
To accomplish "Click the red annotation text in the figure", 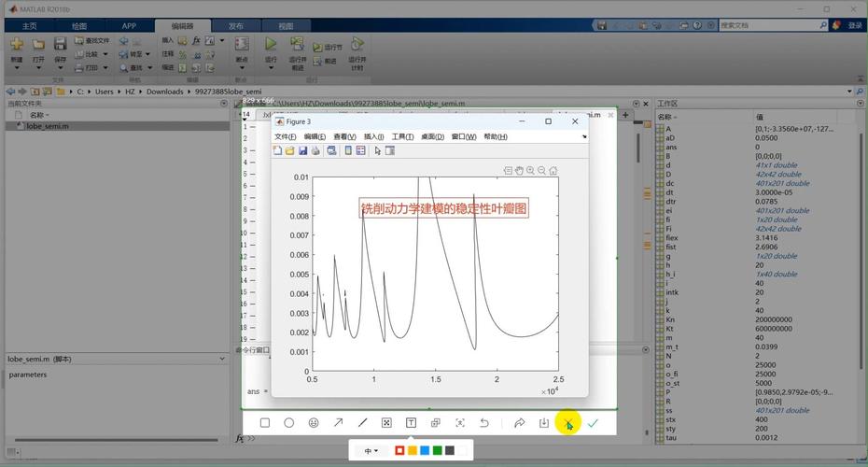I will 444,208.
